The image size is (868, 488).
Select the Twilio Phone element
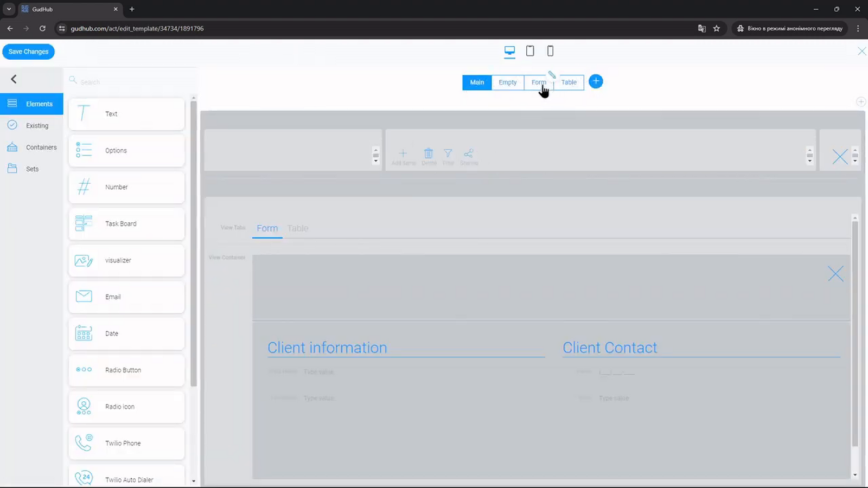pyautogui.click(x=126, y=443)
